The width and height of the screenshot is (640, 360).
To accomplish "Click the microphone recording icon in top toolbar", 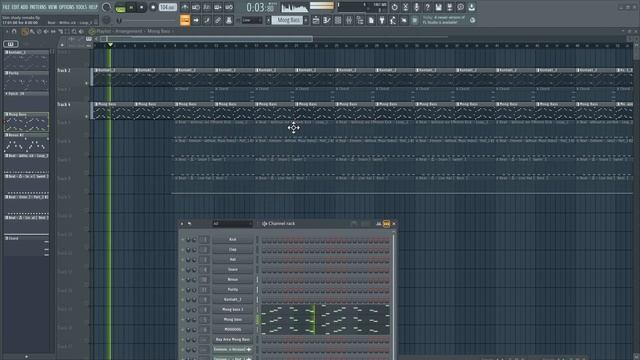I will [416, 7].
